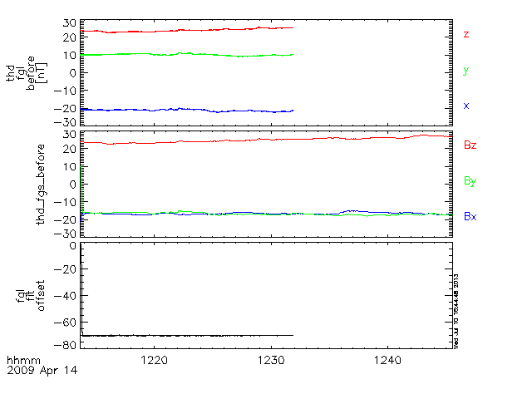The image size is (532, 399).
Task: Click the -20 tick label in thd_fgs_before panel
Action: pos(66,219)
